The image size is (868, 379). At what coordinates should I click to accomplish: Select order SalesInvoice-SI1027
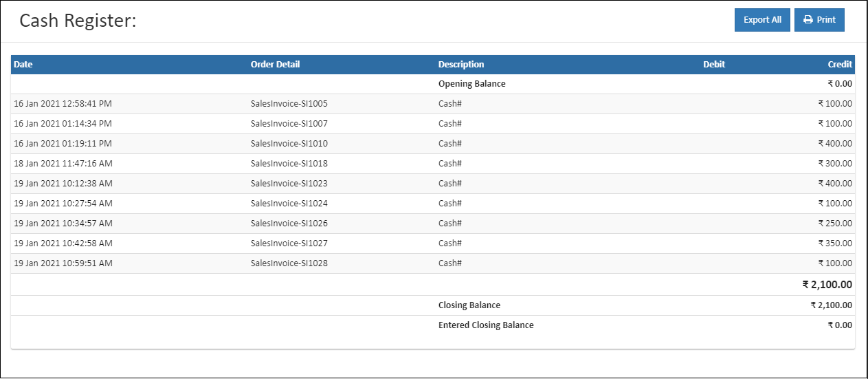point(289,243)
